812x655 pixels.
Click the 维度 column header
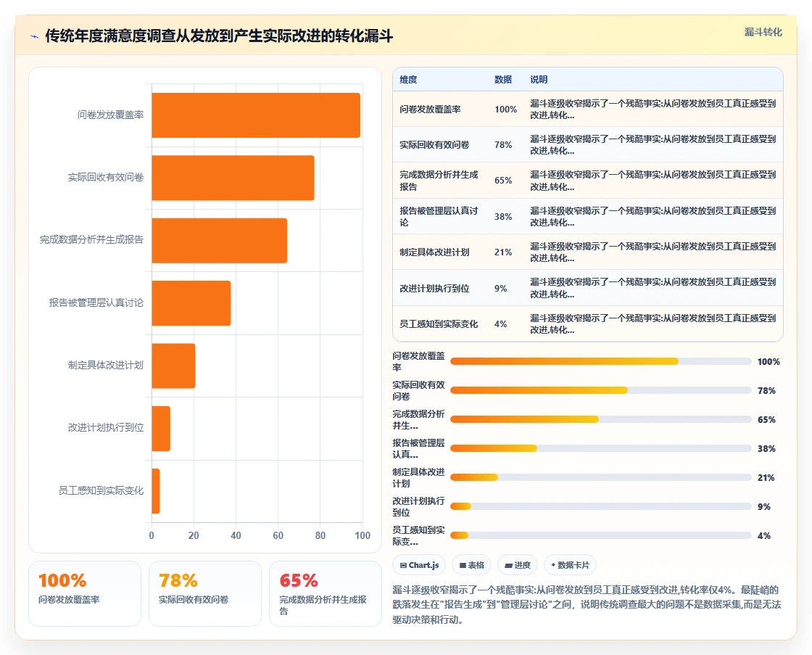[x=408, y=79]
